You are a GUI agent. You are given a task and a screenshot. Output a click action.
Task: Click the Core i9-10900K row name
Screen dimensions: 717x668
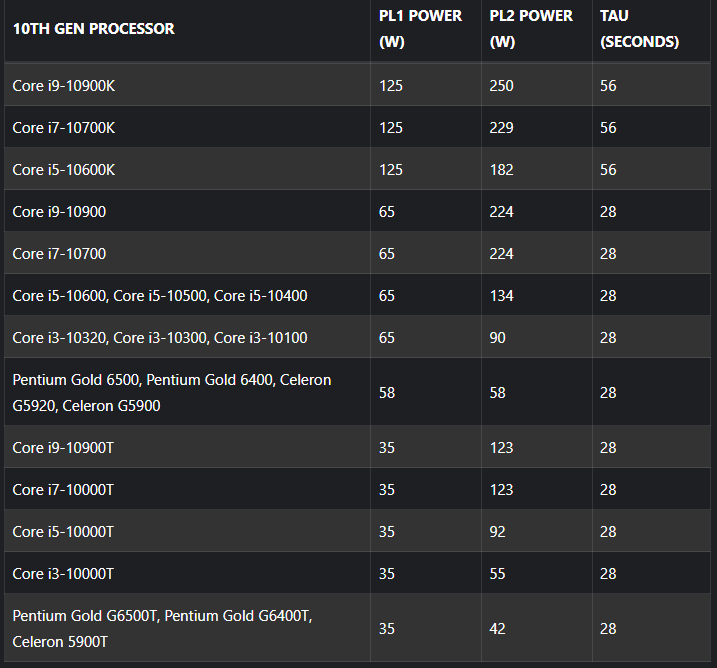coord(64,86)
